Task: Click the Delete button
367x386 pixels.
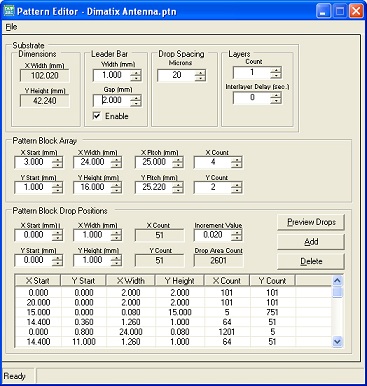Action: (311, 261)
